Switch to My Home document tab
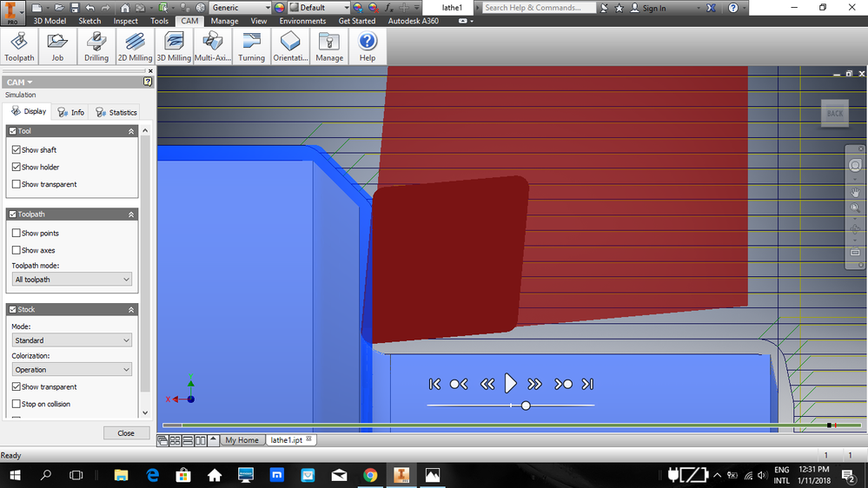This screenshot has width=868, height=488. (242, 440)
